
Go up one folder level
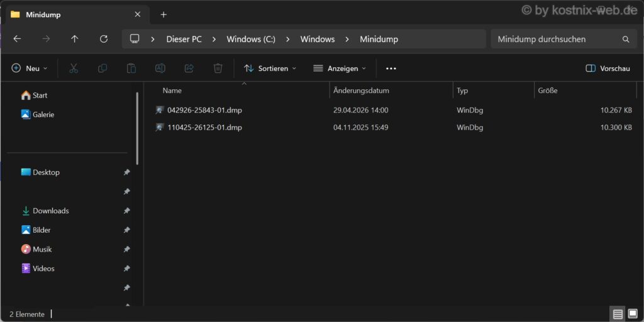[x=74, y=39]
